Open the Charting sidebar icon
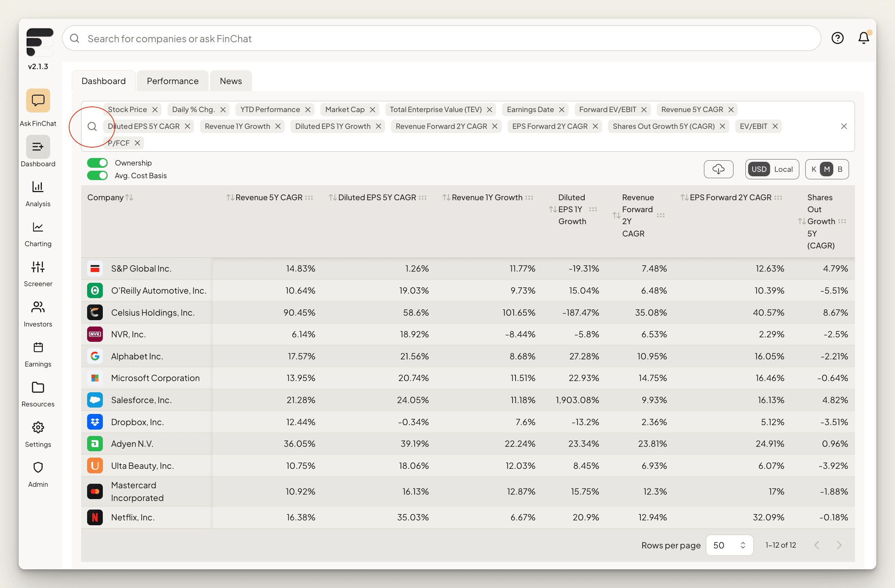The image size is (895, 588). coord(38,227)
